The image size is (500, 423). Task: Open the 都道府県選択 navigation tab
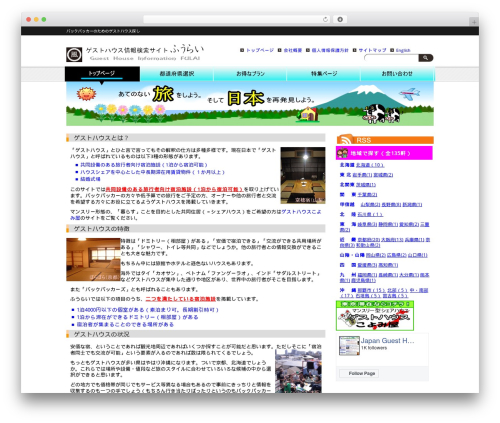point(177,74)
